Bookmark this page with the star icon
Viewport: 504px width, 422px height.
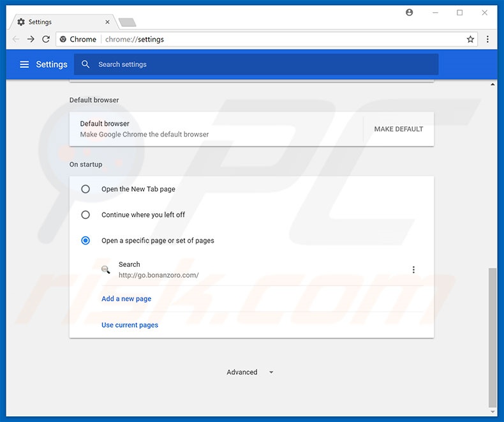pyautogui.click(x=470, y=39)
